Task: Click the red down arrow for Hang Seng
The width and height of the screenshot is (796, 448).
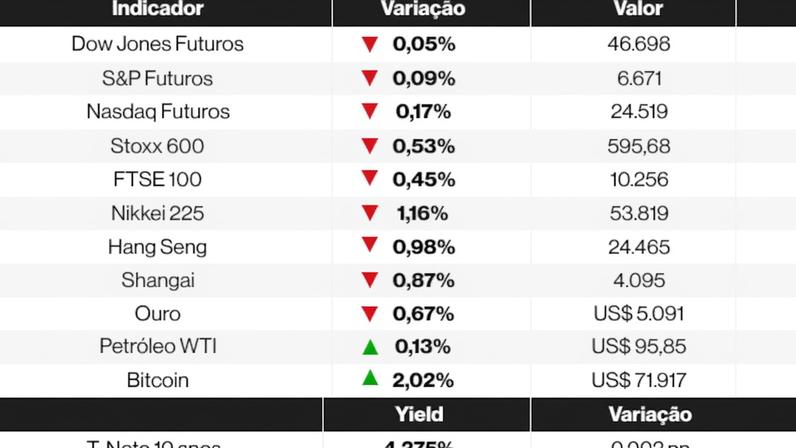Action: pyautogui.click(x=370, y=246)
